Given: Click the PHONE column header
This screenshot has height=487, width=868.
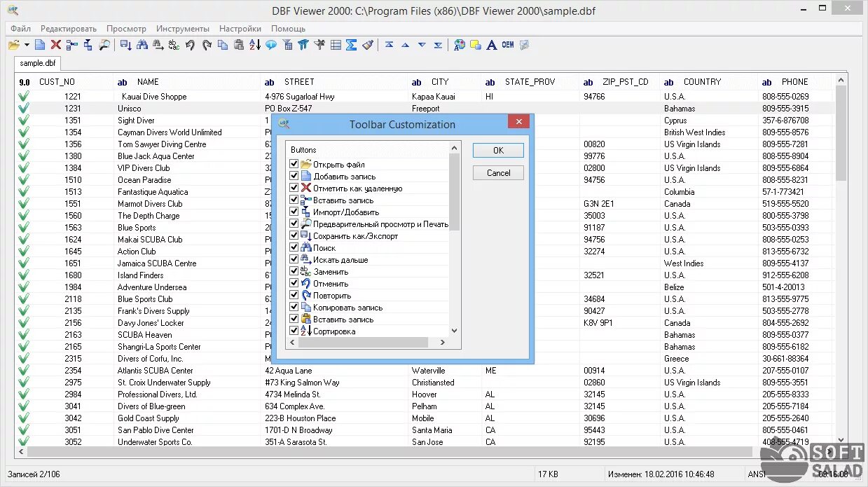Looking at the screenshot, I should (797, 82).
